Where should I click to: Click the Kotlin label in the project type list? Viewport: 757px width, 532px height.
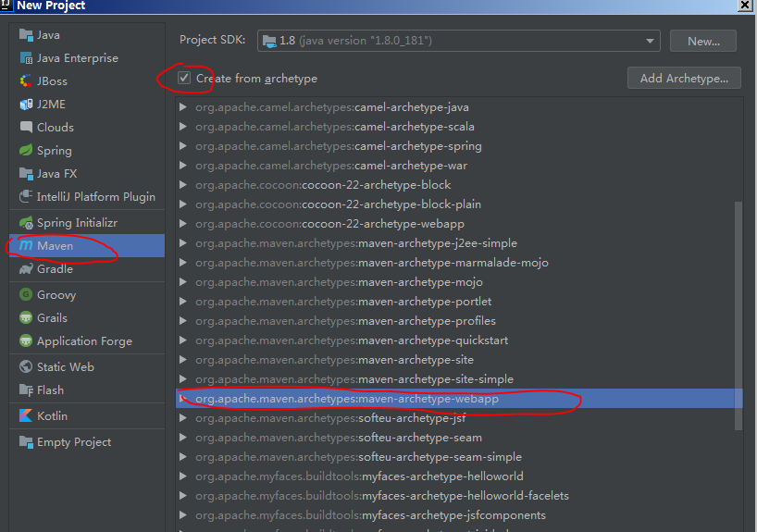(x=52, y=415)
